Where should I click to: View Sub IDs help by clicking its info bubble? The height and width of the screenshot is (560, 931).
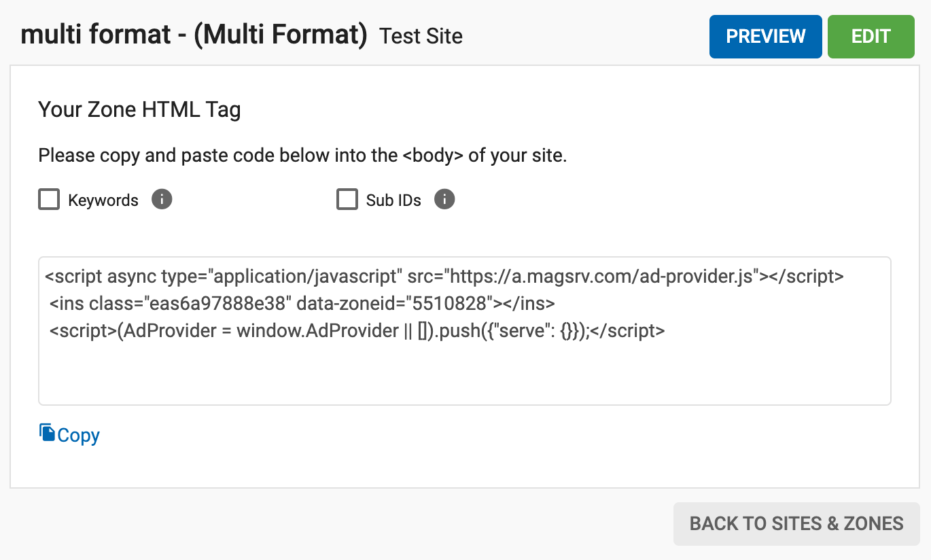(x=444, y=199)
